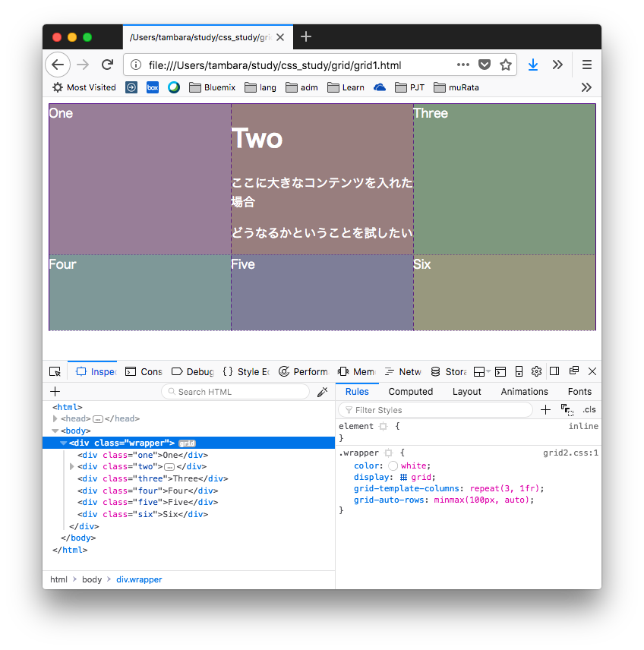Dock devtools to side of window
The image size is (644, 650).
pyautogui.click(x=554, y=371)
